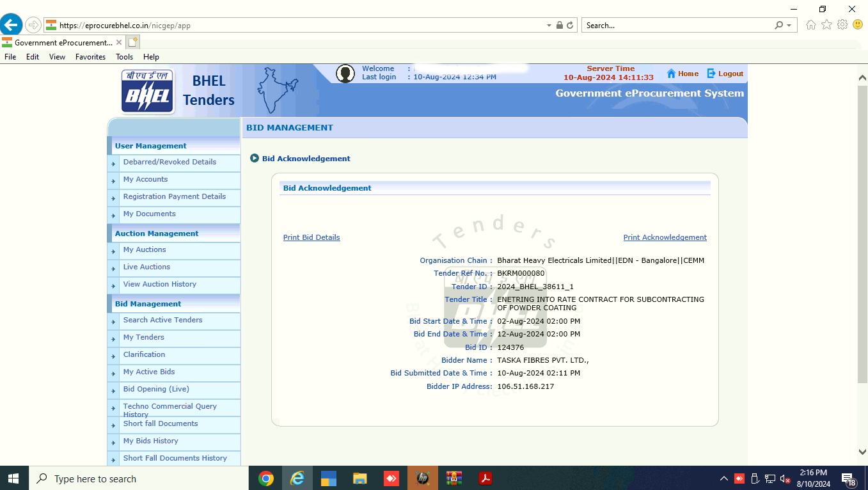Open File Explorer from the taskbar

coord(360,478)
